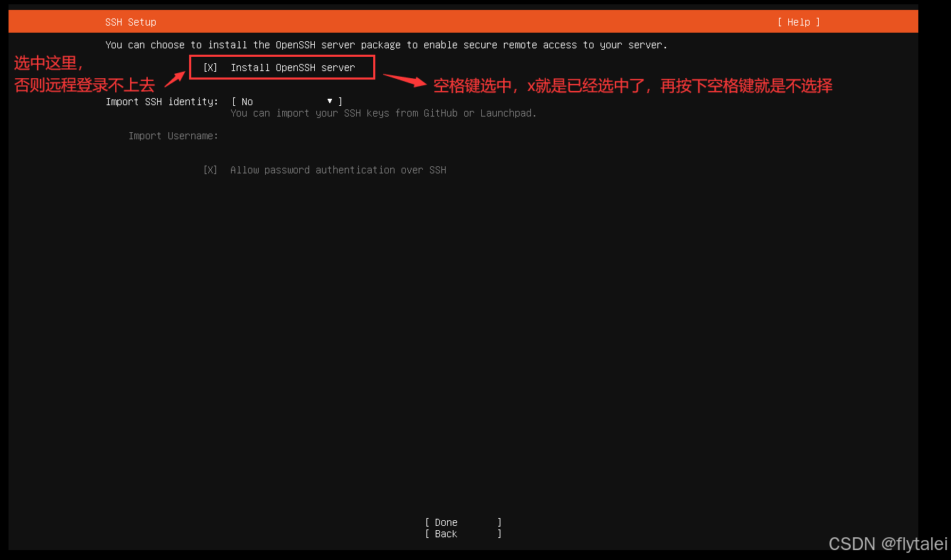The image size is (951, 560).
Task: Toggle Allow password authentication over SSH checkbox
Action: click(210, 170)
